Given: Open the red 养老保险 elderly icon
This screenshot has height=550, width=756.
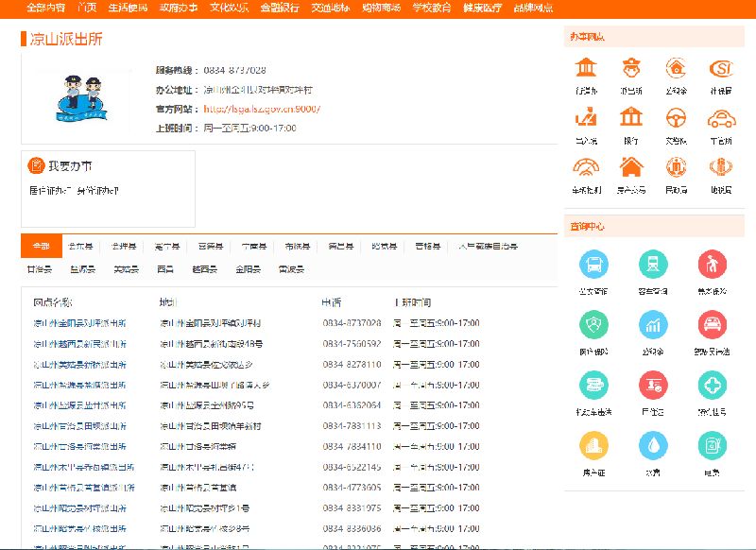Looking at the screenshot, I should click(713, 265).
